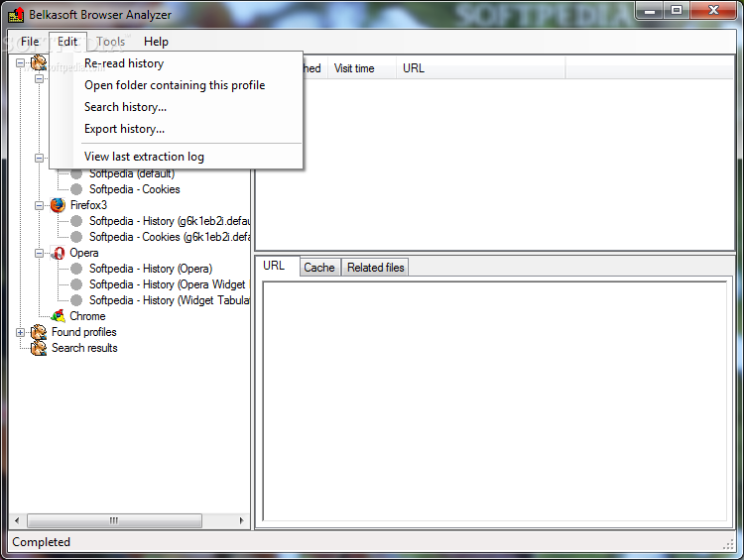Click the tree horizontal scrollbar thumb
The width and height of the screenshot is (744, 560).
tap(114, 520)
